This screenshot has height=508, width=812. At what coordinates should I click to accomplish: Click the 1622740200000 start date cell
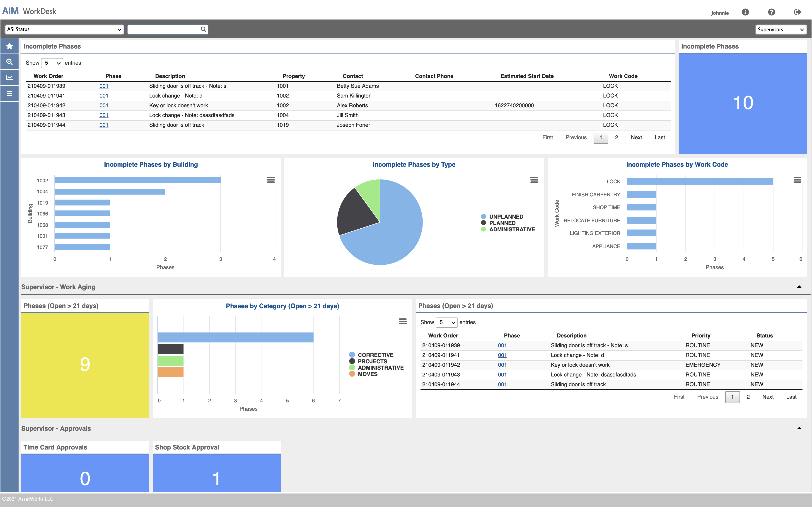[514, 105]
